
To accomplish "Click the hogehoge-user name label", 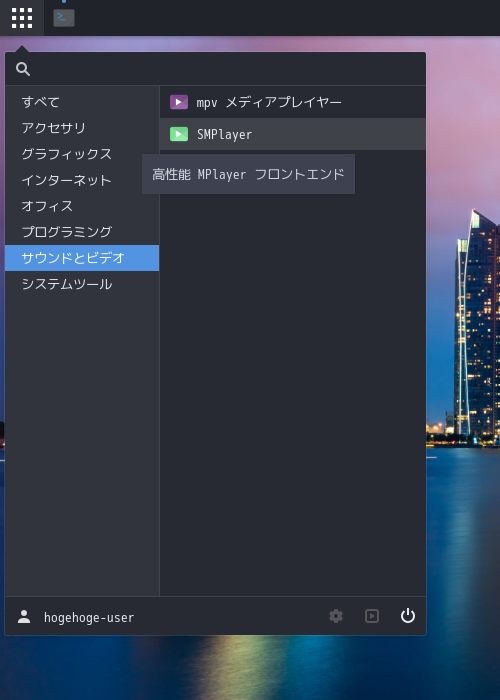I will [89, 617].
